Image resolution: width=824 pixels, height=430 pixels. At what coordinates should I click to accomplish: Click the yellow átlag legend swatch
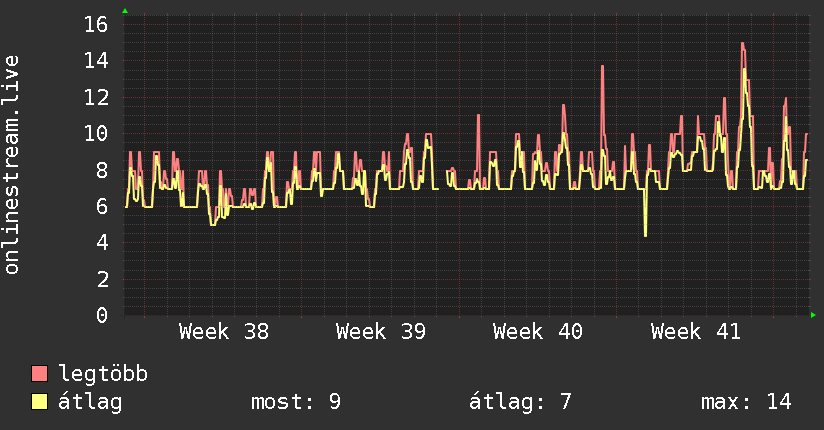39,402
